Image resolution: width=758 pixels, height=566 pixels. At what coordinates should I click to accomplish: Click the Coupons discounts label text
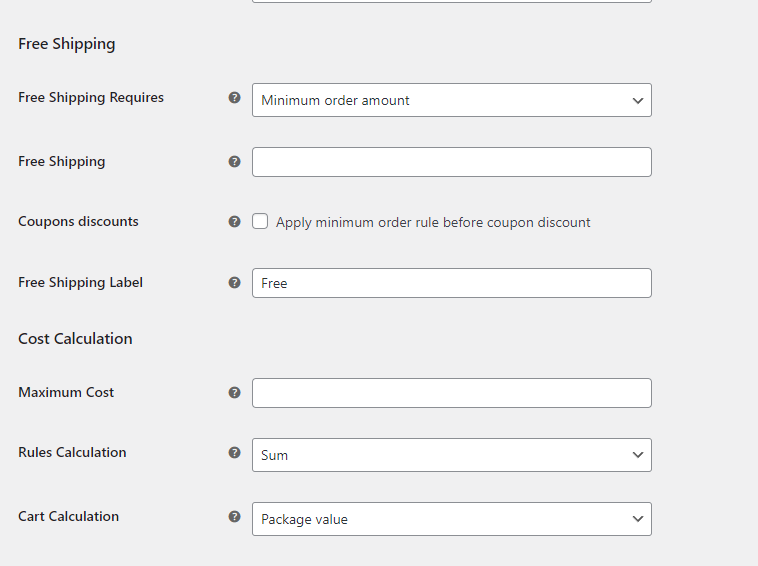point(78,221)
